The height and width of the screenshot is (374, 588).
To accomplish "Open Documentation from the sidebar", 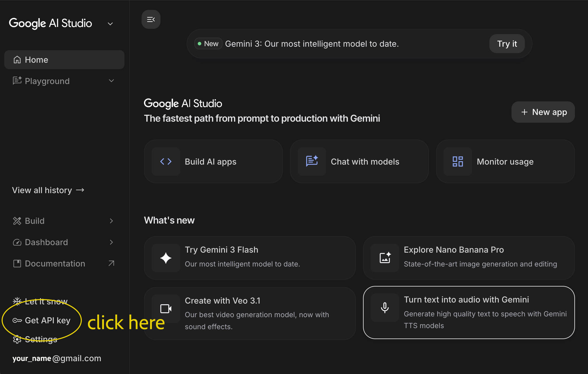I will (64, 264).
